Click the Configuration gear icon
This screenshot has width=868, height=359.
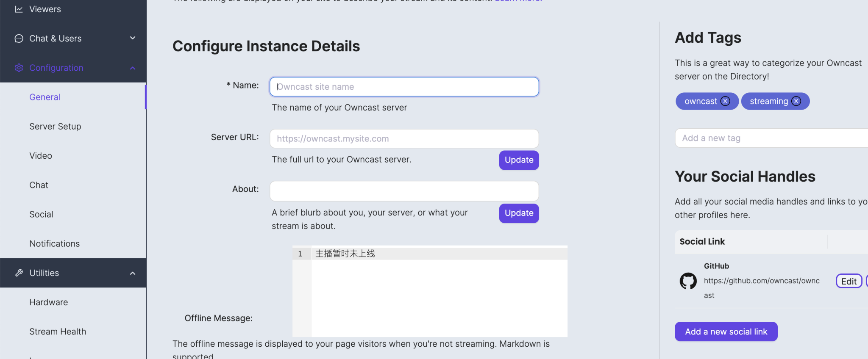pos(19,68)
